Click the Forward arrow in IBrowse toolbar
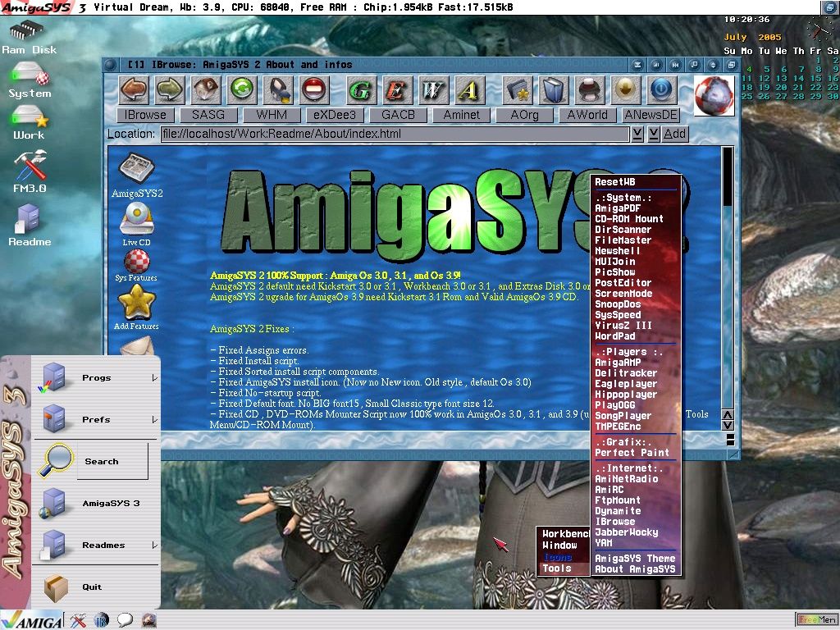This screenshot has width=840, height=630. [170, 89]
